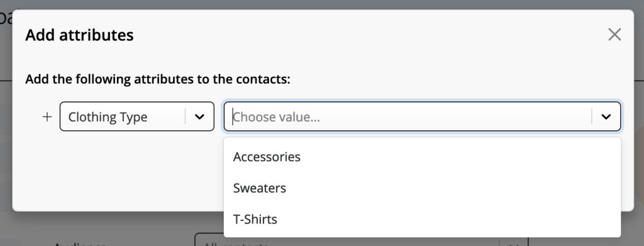Expand Clothing Type using its chevron arrow
This screenshot has height=246, width=644.
coord(199,117)
